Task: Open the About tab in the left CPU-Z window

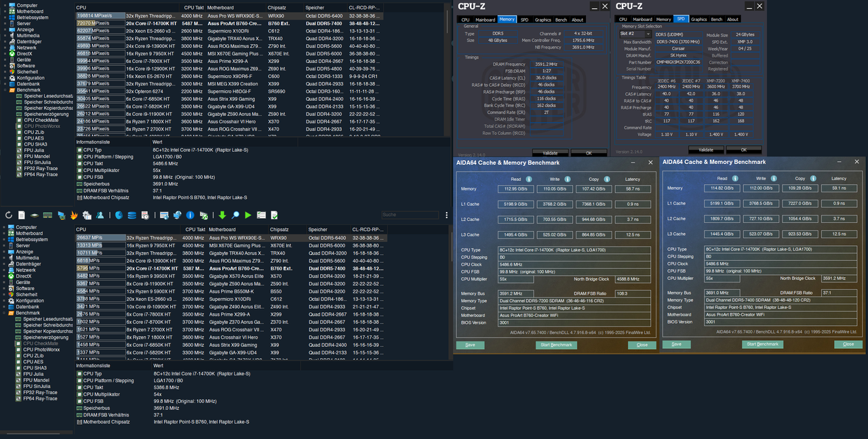Action: [x=577, y=20]
